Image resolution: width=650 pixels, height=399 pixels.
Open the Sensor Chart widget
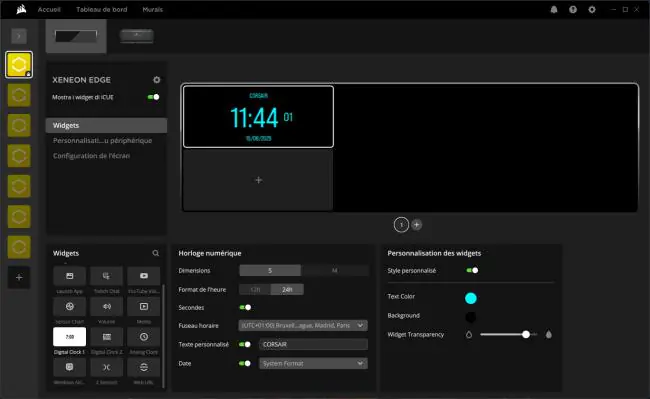[x=70, y=307]
